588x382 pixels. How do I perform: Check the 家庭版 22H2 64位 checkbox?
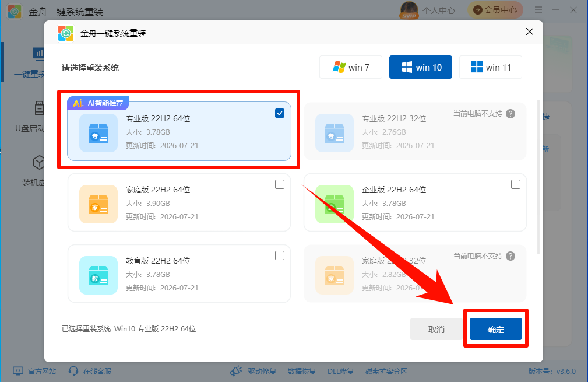click(280, 184)
